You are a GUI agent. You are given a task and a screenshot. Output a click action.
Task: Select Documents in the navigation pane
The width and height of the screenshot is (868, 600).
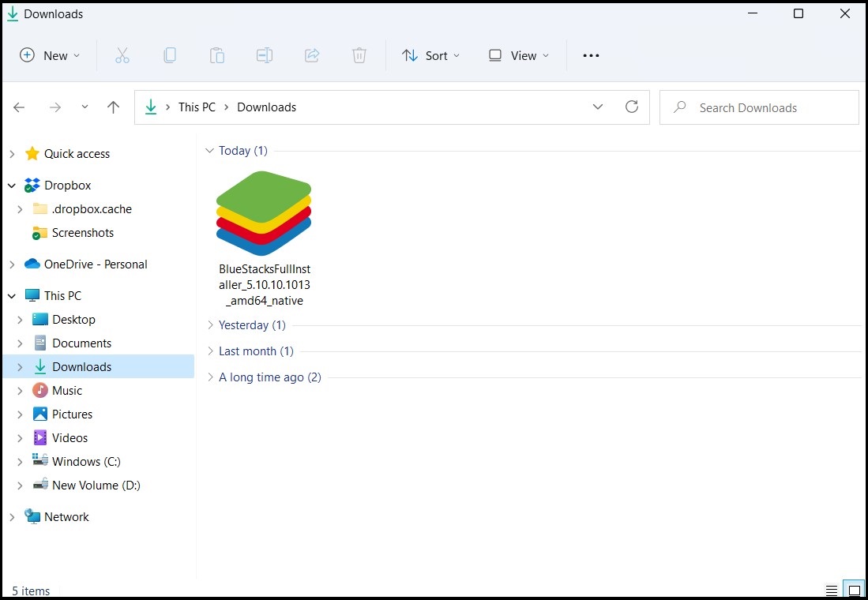click(81, 343)
